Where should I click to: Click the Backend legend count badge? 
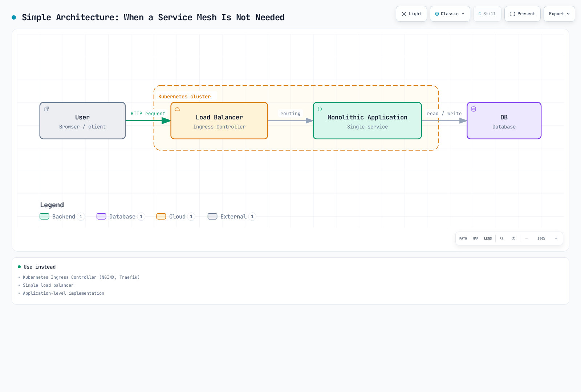coord(81,216)
